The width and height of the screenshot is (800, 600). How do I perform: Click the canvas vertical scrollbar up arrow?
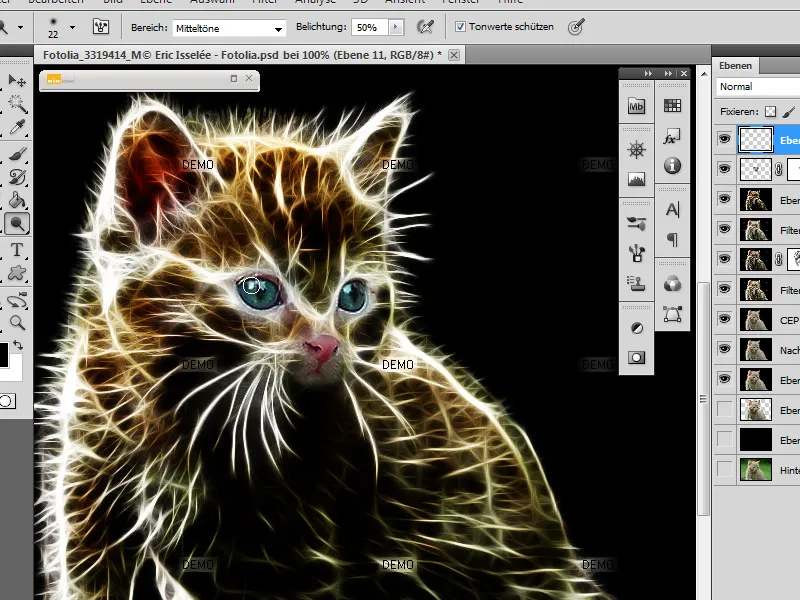click(704, 74)
